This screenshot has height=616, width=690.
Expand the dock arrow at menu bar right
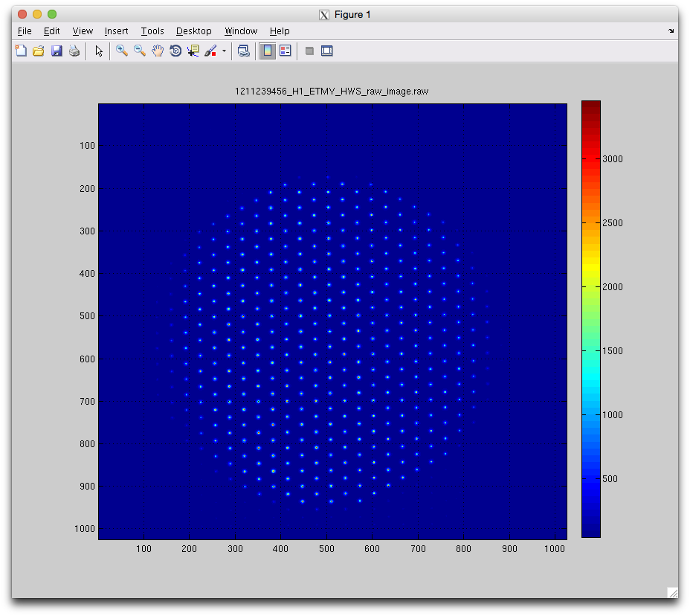[x=671, y=31]
